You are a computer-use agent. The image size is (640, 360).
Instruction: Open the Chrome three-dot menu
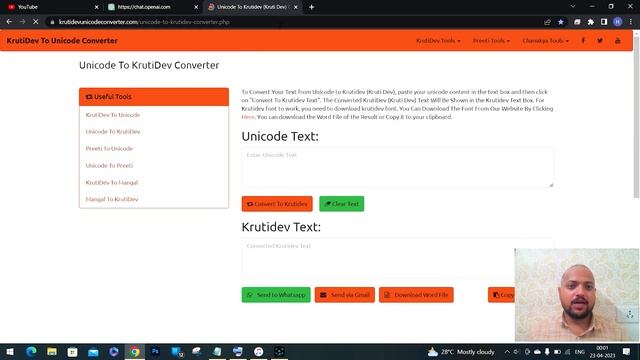coord(631,22)
